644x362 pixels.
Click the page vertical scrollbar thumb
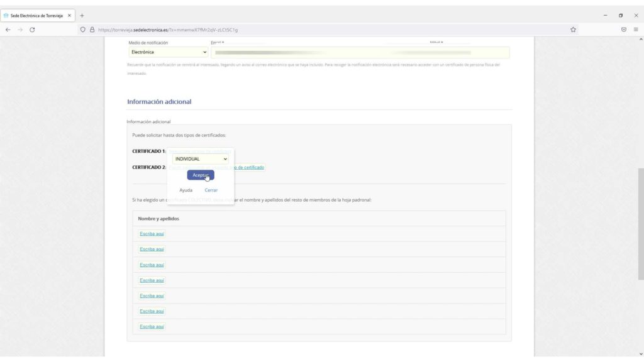(641, 224)
